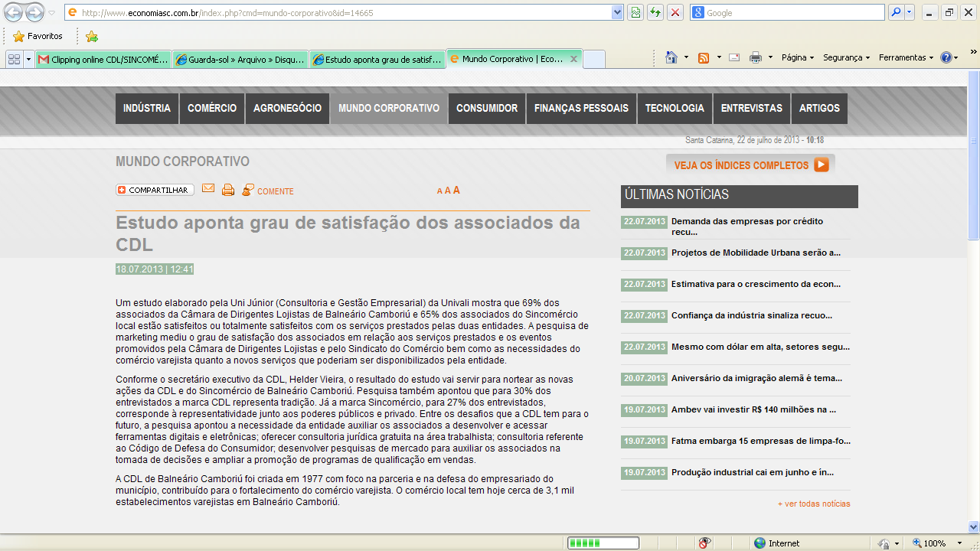Image resolution: width=980 pixels, height=551 pixels.
Task: Click VEJA OS ÍNDICES COMPLETOS button
Action: coord(750,165)
